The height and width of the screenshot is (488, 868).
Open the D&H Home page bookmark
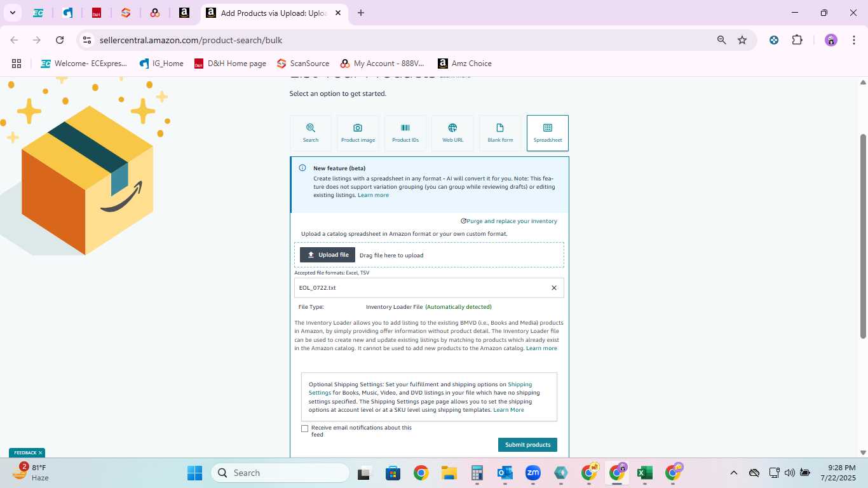230,64
